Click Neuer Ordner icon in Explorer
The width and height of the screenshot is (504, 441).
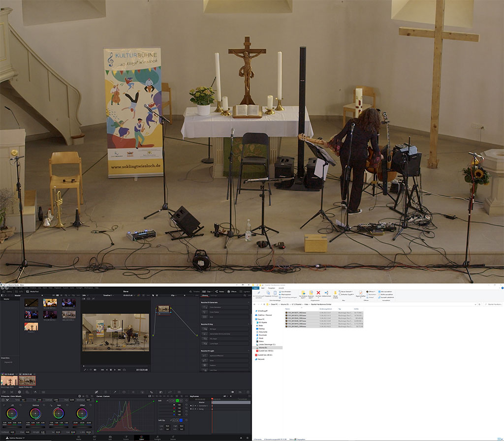point(335,294)
